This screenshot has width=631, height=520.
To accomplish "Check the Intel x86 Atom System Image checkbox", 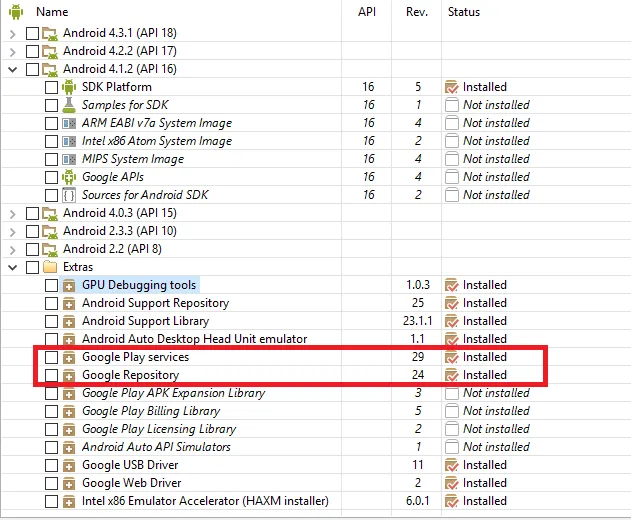I will click(x=51, y=141).
